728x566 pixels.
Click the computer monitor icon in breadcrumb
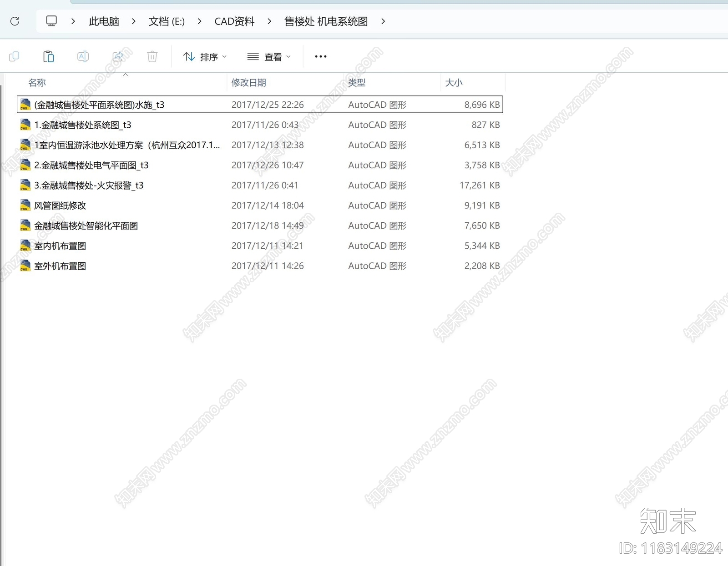(51, 21)
